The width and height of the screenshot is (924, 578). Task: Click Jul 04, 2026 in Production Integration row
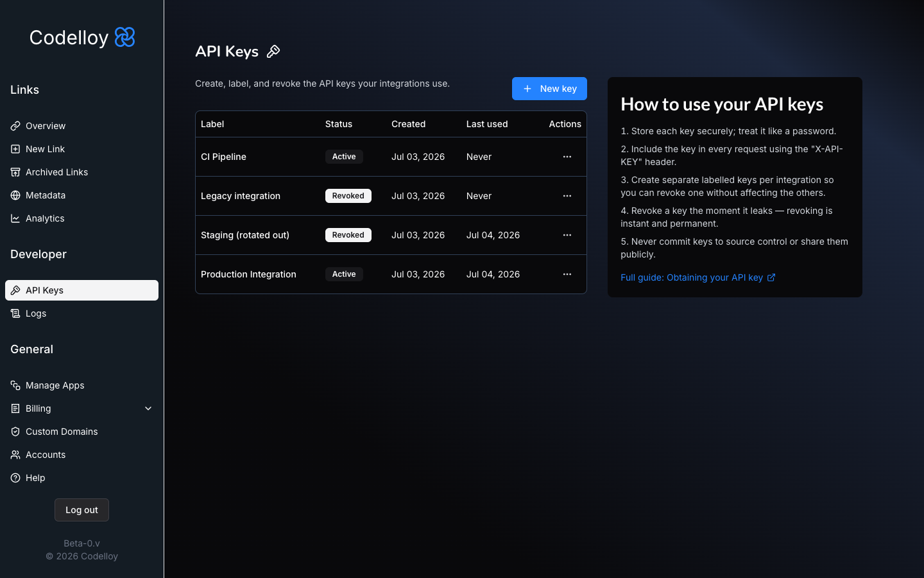point(493,274)
